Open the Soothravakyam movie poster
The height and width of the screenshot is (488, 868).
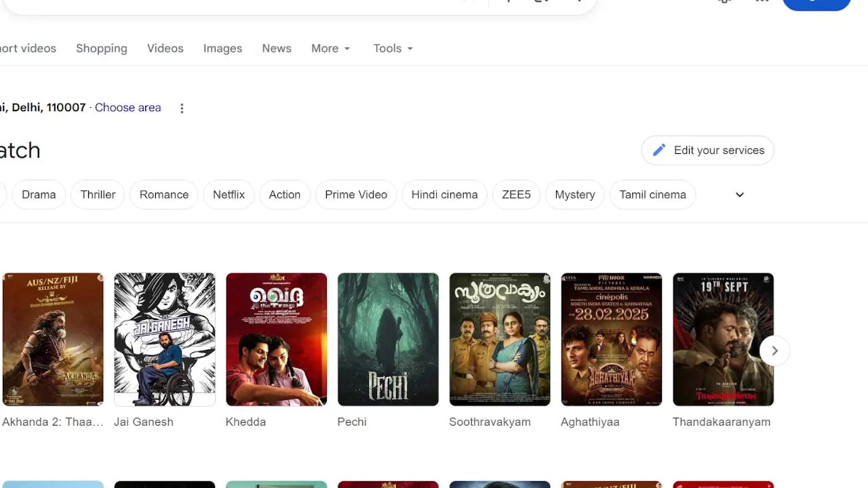pos(500,340)
